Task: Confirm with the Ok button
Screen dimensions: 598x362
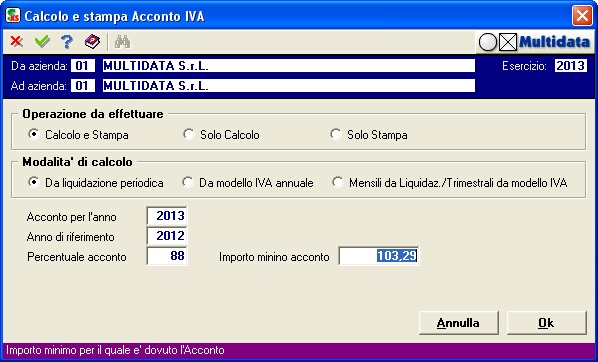Action: pos(546,323)
